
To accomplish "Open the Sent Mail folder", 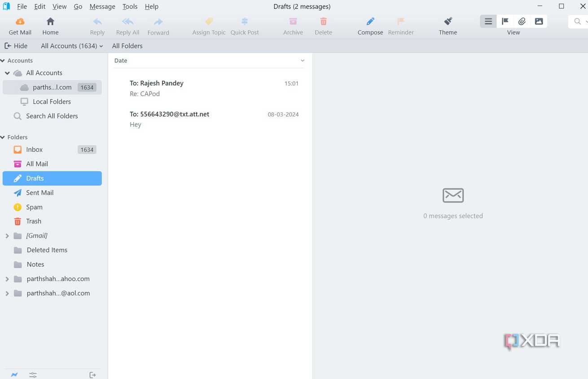I will pyautogui.click(x=52, y=193).
